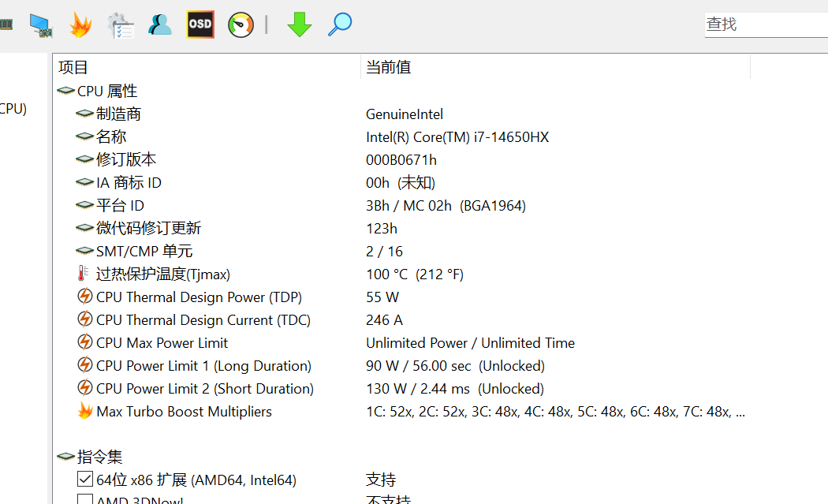The width and height of the screenshot is (828, 504).
Task: Click the 支持 value for 64位 x86 扩展
Action: [x=381, y=480]
